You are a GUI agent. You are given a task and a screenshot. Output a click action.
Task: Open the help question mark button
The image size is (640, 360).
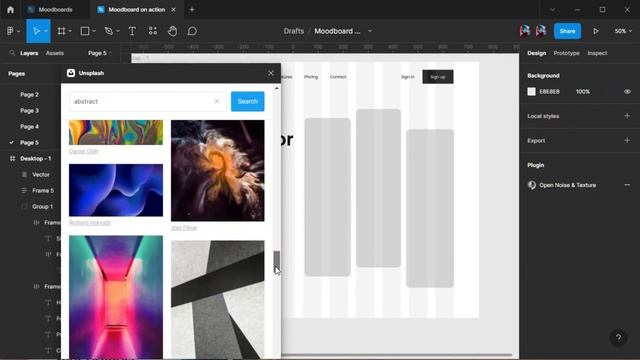(x=618, y=338)
